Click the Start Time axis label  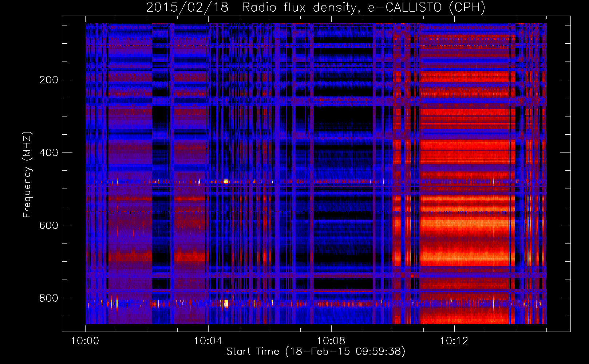point(316,352)
